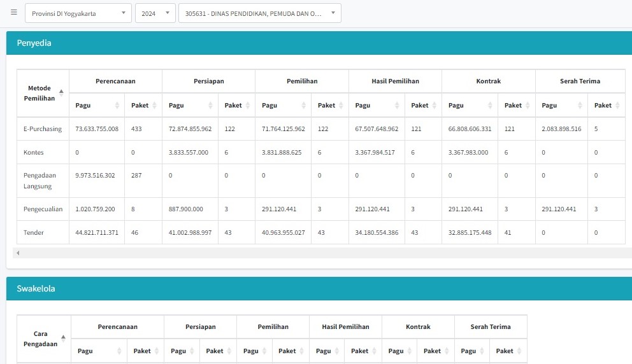Sort Penyedia Serah Terima Pagu column

561,105
